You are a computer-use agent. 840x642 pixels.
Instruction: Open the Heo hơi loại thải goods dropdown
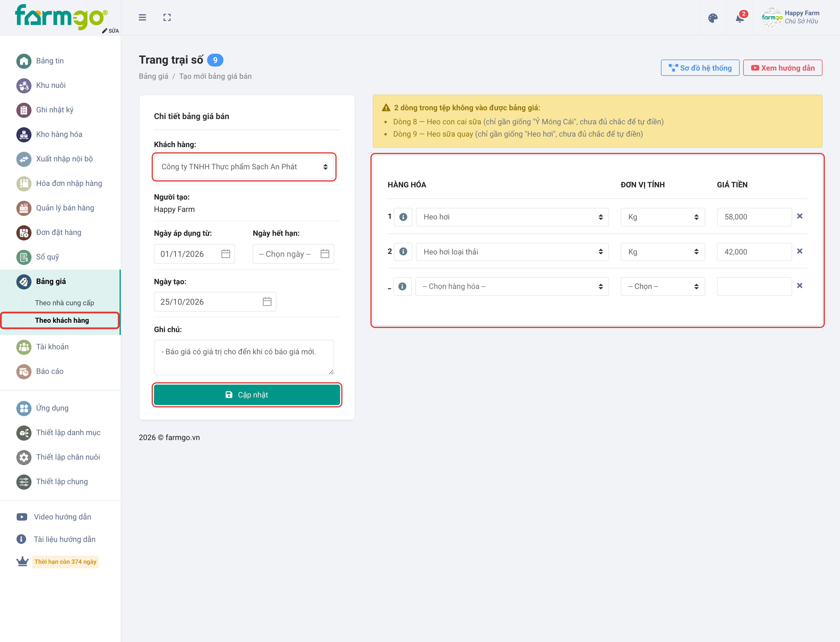point(512,252)
